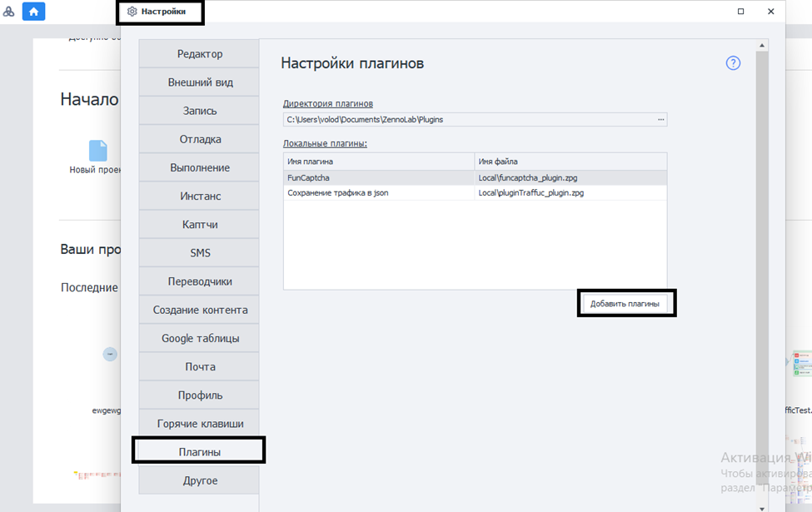Click Локальные плагины label

tap(325, 143)
